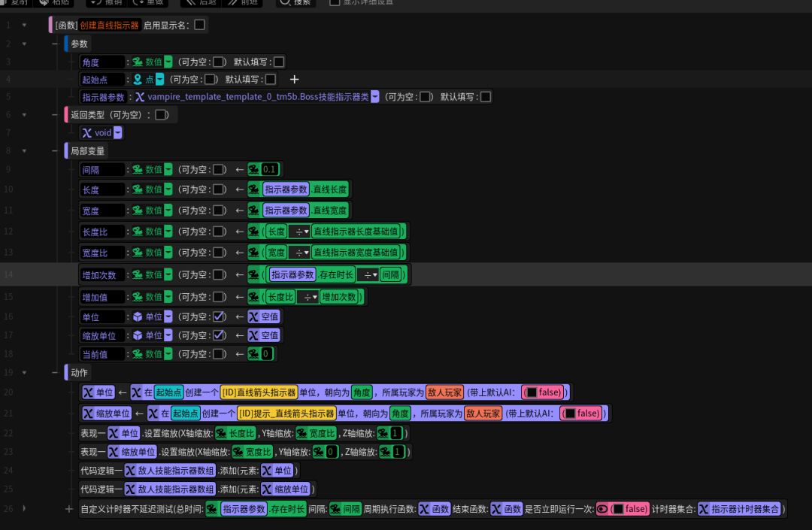Expand the fold arrow on line 26
The width and height of the screenshot is (812, 530).
pyautogui.click(x=24, y=509)
